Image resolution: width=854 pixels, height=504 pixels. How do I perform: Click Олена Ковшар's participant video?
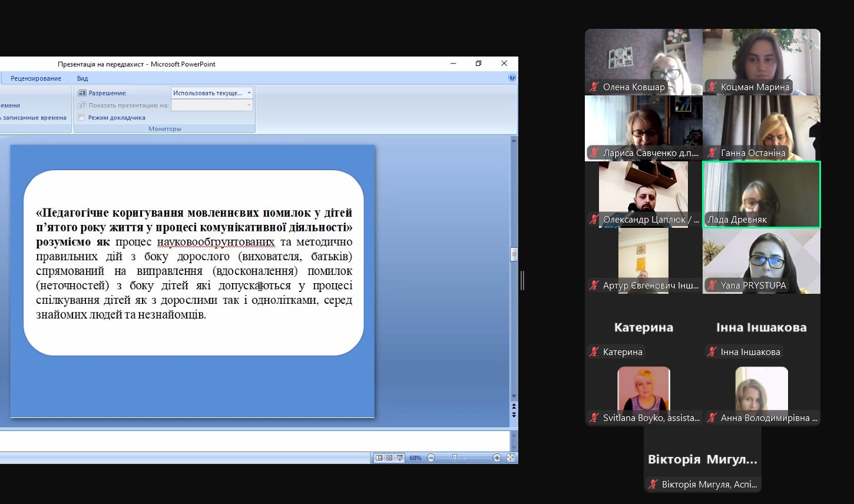643,62
